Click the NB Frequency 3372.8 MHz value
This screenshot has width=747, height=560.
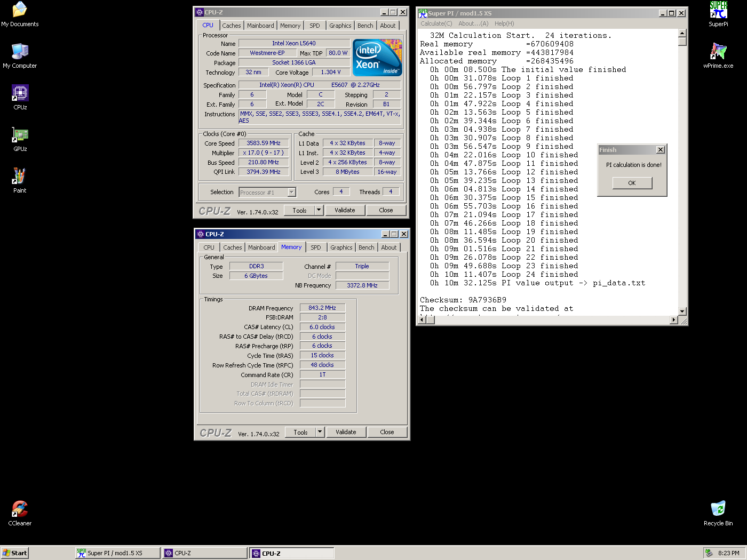362,285
